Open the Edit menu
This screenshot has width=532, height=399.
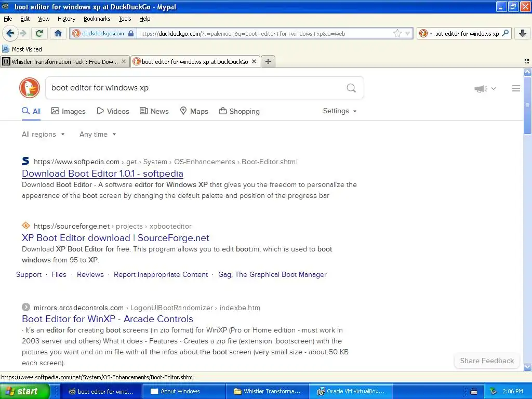25,19
